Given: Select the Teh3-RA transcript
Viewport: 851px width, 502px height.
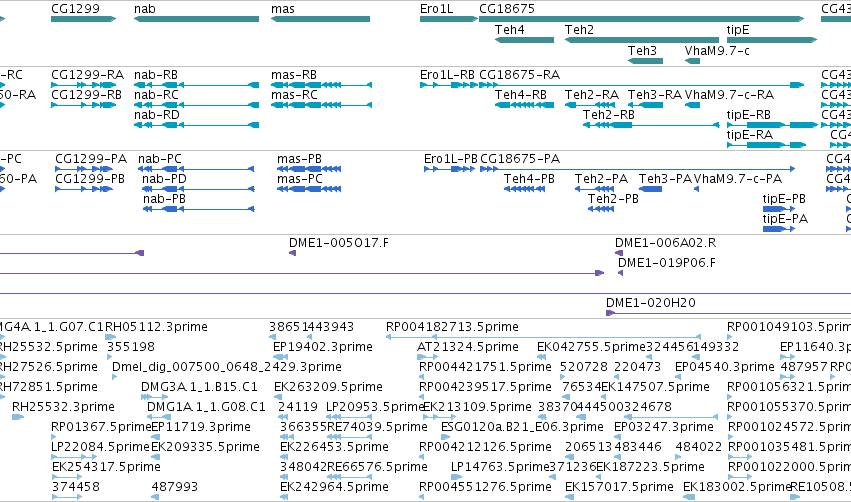Looking at the screenshot, I should coord(645,105).
